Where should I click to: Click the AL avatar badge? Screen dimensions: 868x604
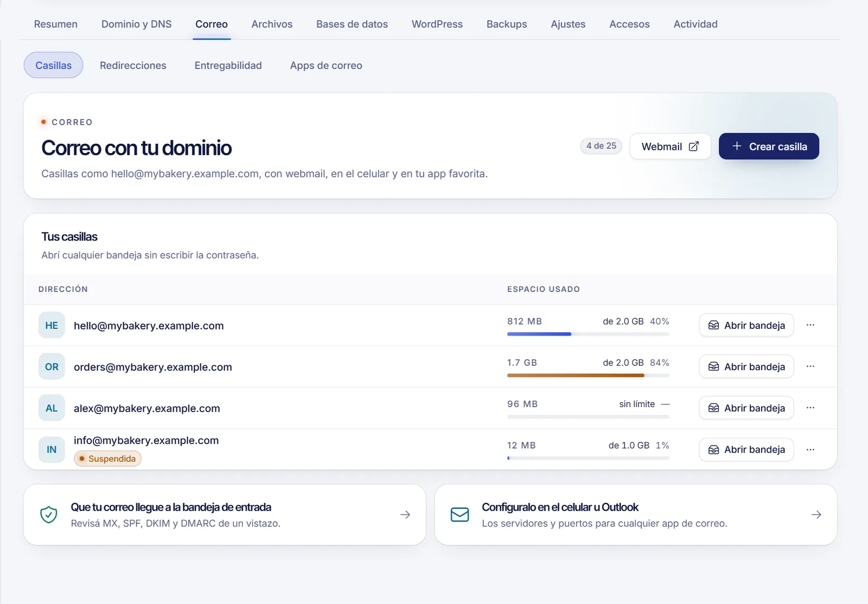[52, 408]
